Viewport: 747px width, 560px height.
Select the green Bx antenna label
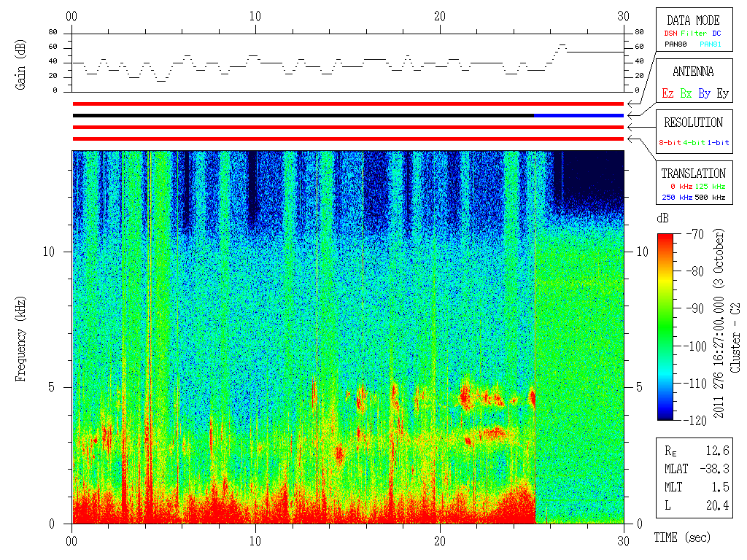pos(686,93)
